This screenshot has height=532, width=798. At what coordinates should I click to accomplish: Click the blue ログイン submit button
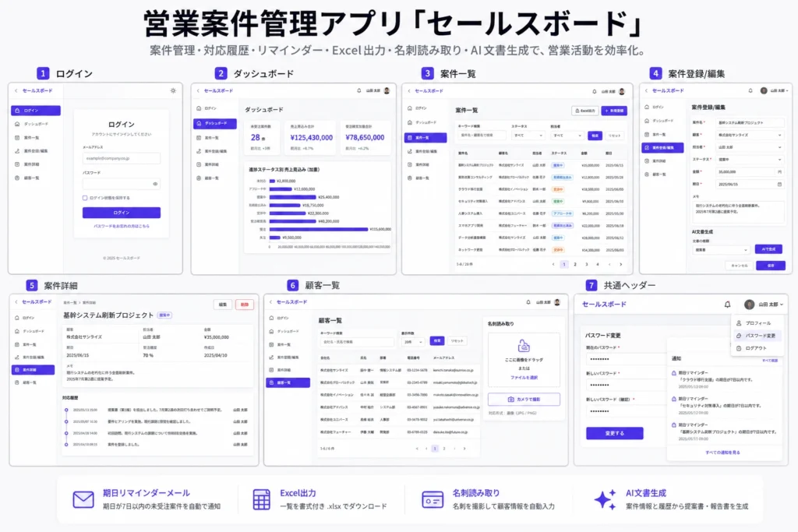(121, 213)
